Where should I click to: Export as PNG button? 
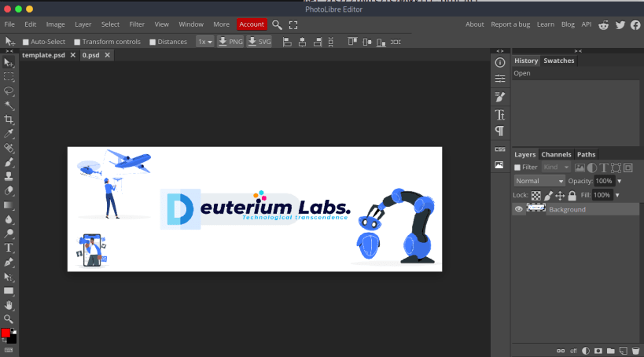230,42
